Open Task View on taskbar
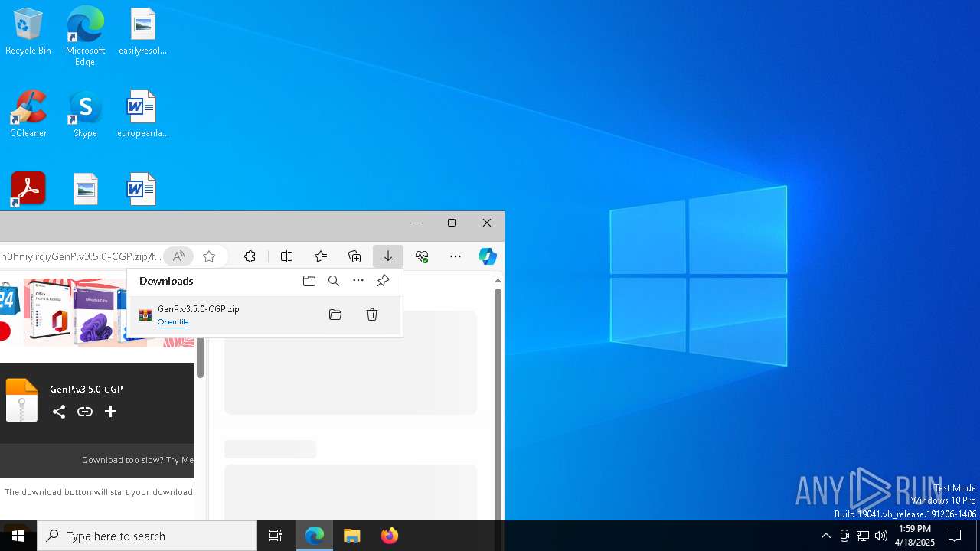Viewport: 980px width, 551px height. coord(276,536)
